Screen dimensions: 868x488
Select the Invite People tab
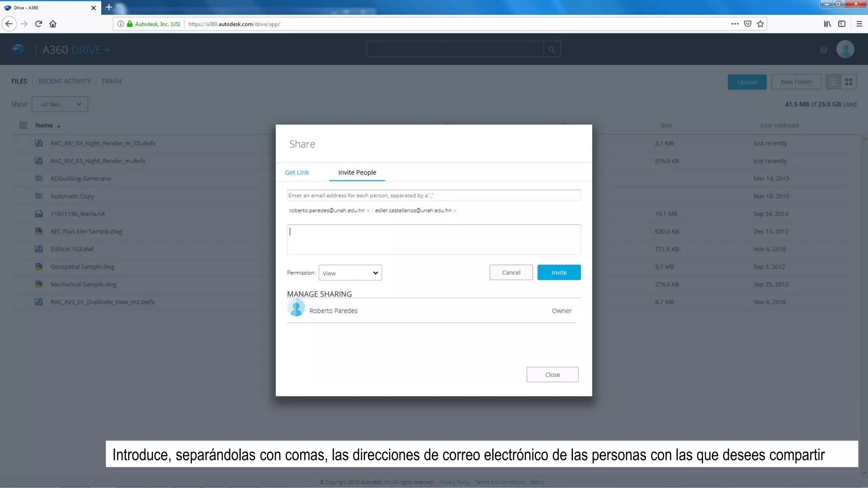[357, 172]
